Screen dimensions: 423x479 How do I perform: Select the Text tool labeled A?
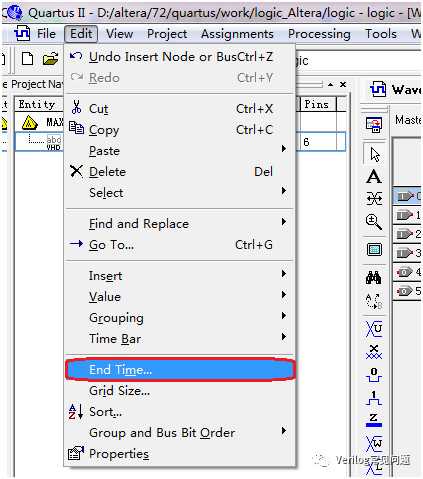(374, 176)
